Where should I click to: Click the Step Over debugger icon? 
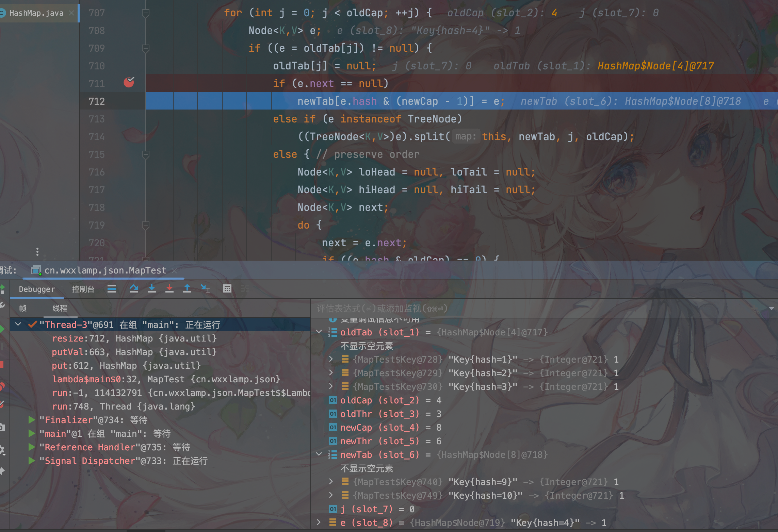pos(134,289)
